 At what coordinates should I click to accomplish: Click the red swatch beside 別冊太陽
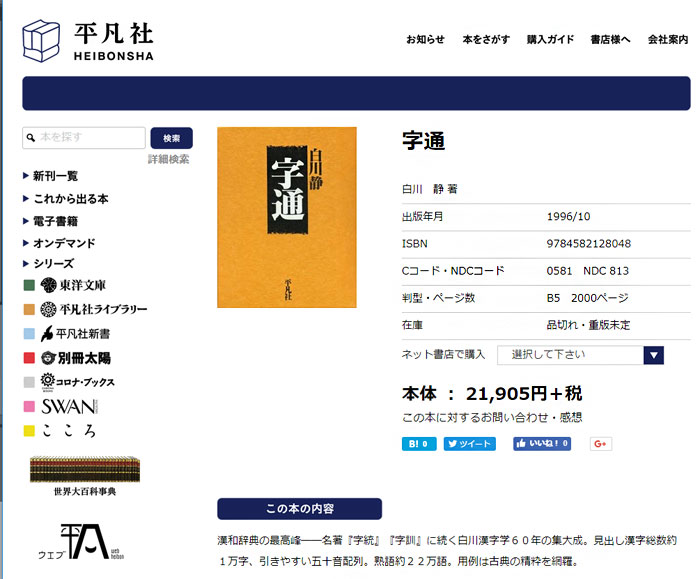coord(29,358)
